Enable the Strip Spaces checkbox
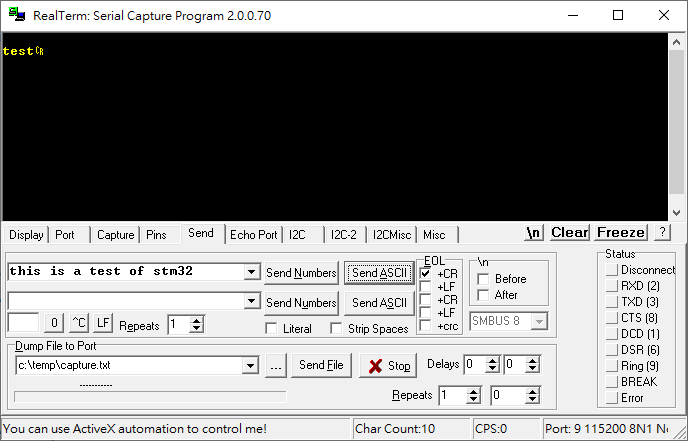The height and width of the screenshot is (441, 688). click(x=336, y=328)
